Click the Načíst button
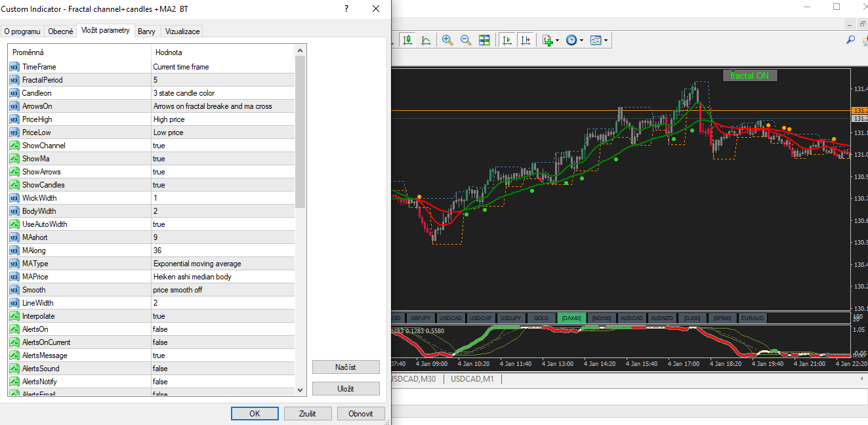 click(346, 367)
